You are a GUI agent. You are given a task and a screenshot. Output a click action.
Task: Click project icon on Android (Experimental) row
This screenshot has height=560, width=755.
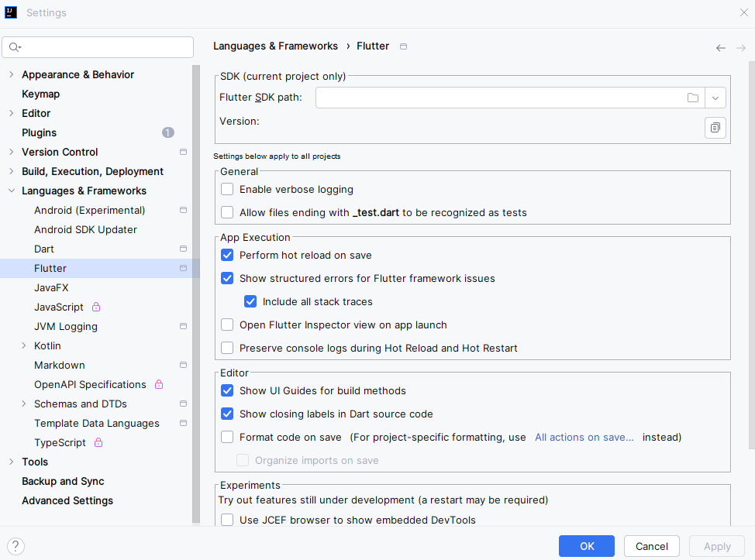[183, 210]
